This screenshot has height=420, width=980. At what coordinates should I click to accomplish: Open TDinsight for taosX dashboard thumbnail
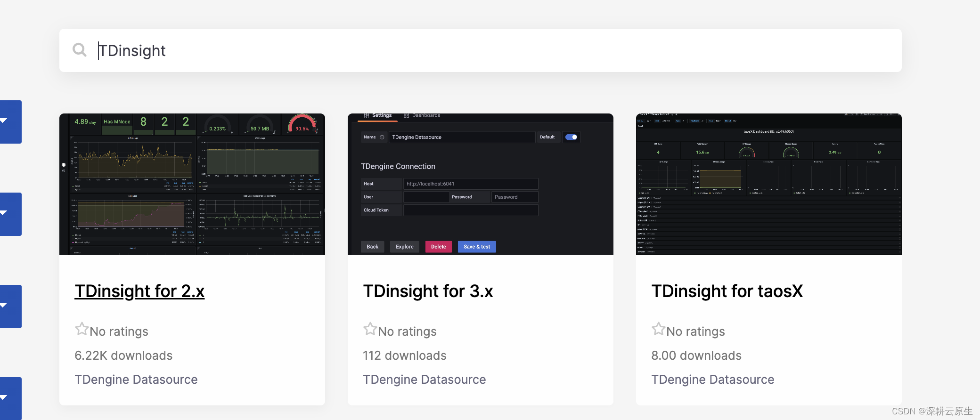pos(769,184)
